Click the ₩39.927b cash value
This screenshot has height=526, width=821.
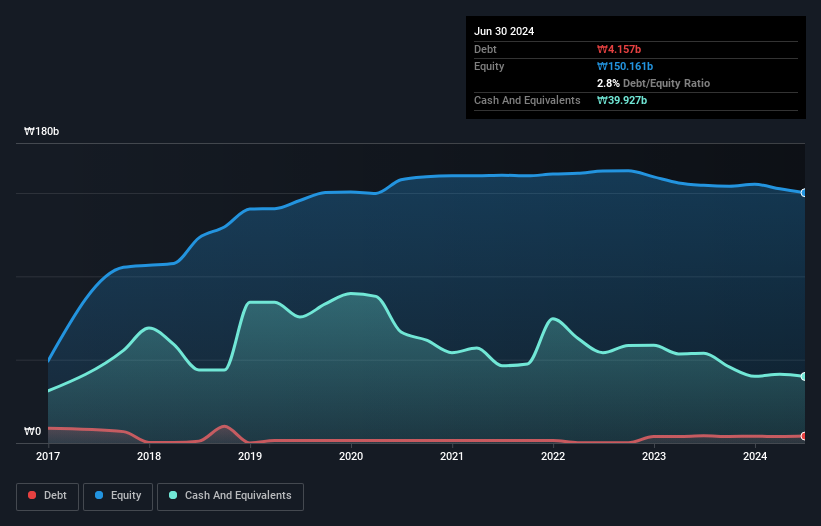(x=622, y=100)
